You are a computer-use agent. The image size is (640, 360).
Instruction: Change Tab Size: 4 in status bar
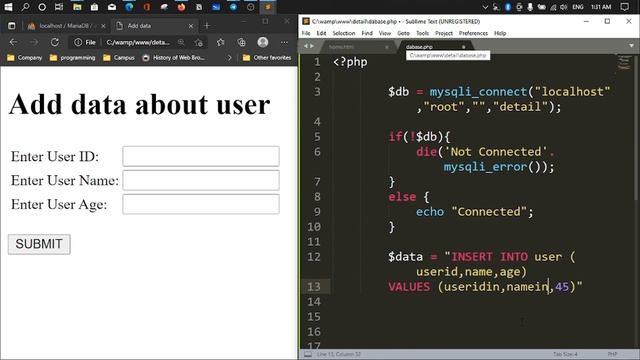tap(565, 354)
